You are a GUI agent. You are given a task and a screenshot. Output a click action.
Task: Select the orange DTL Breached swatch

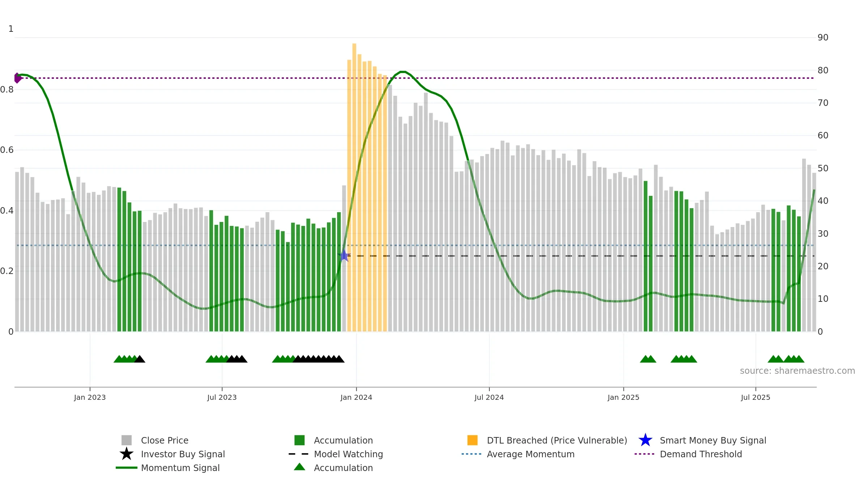coord(472,440)
